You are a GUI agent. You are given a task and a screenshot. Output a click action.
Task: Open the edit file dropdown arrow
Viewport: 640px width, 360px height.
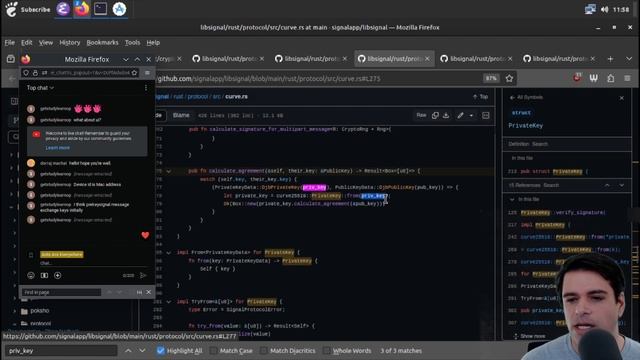(471, 116)
